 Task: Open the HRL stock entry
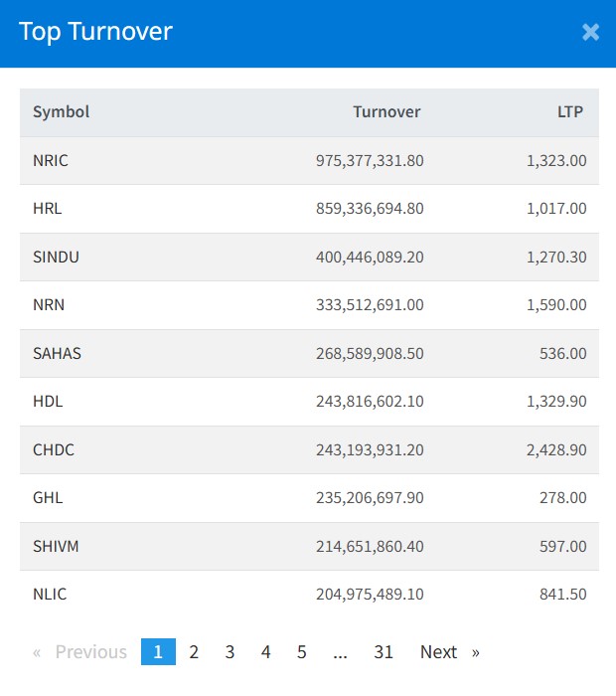(48, 209)
